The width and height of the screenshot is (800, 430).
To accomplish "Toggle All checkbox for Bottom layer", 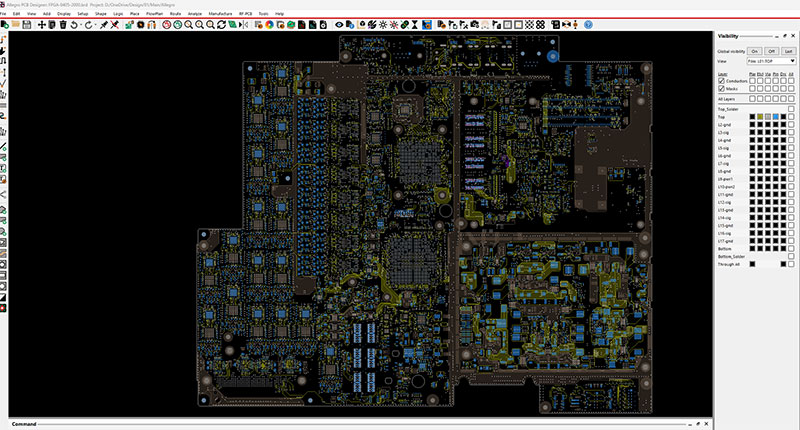I will (x=791, y=248).
